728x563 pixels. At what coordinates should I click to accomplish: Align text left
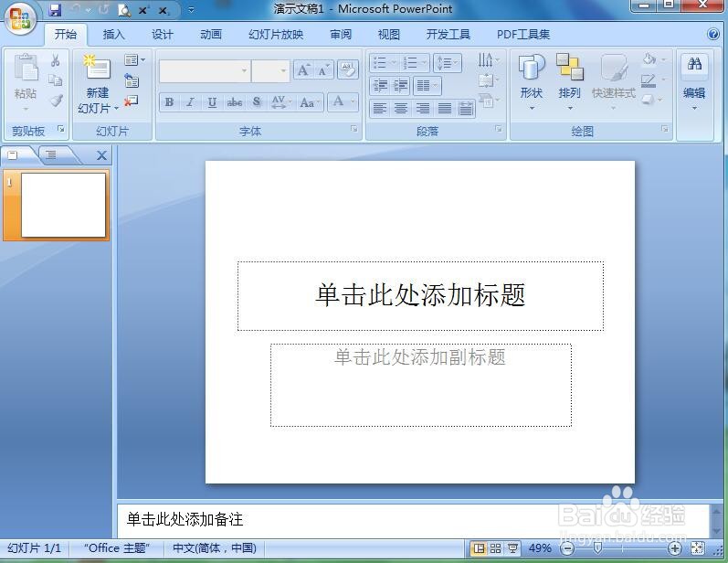[x=380, y=109]
